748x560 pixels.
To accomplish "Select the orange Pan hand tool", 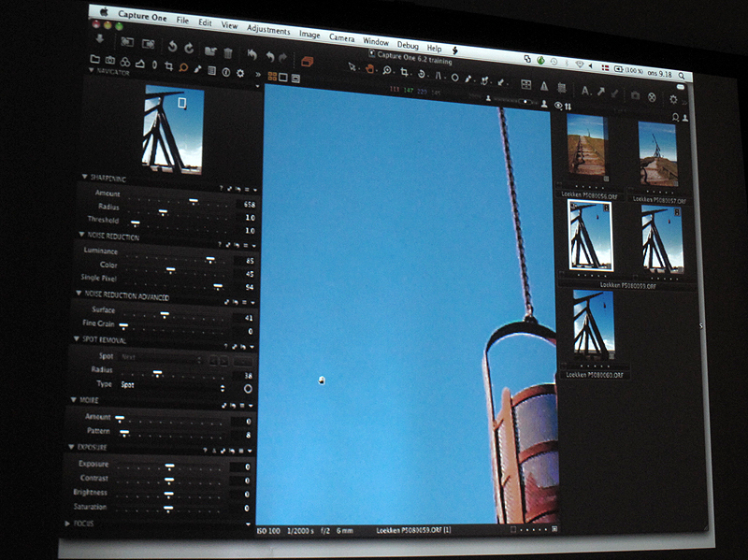I will coord(369,68).
